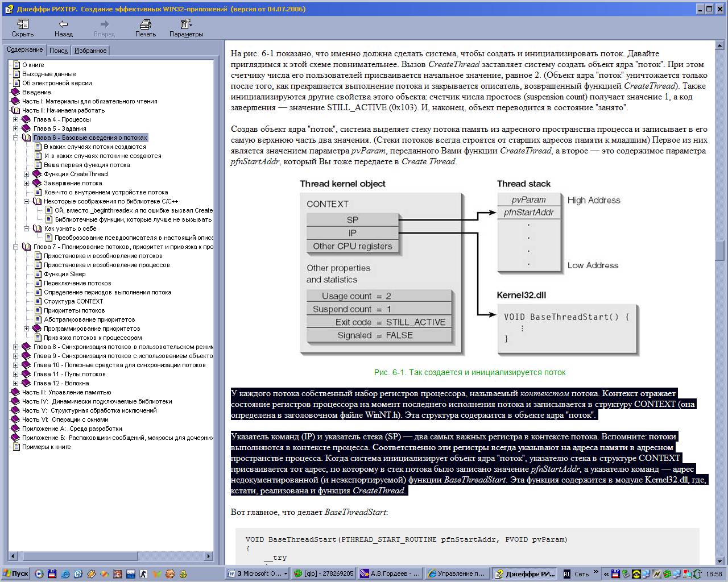Viewport: 728px width, 582px height.
Task: Collapse Некоторые соображения по библиотеке C/C++
Action: 27,201
